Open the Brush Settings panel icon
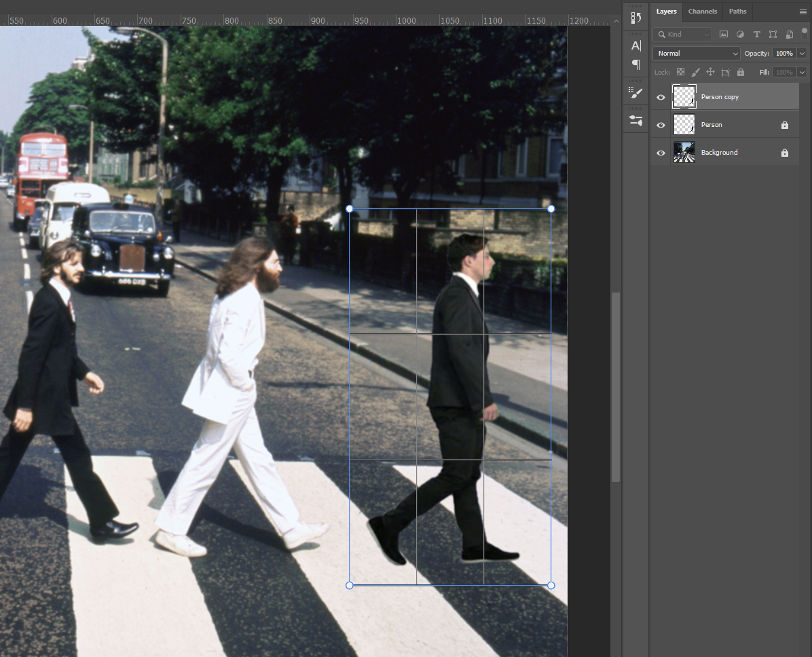812x657 pixels. tap(636, 93)
